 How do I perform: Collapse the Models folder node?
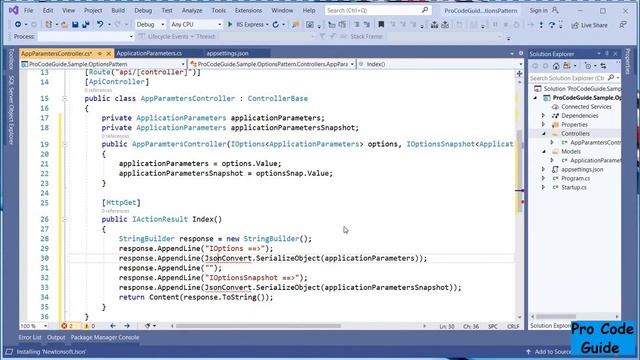(x=544, y=151)
